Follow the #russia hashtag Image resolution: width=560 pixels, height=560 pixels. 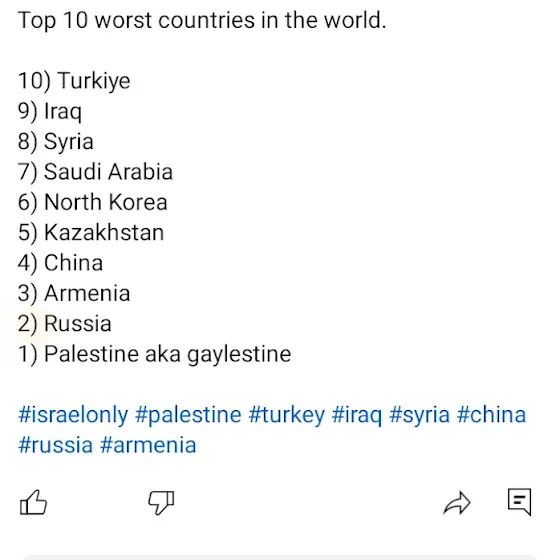click(x=55, y=445)
